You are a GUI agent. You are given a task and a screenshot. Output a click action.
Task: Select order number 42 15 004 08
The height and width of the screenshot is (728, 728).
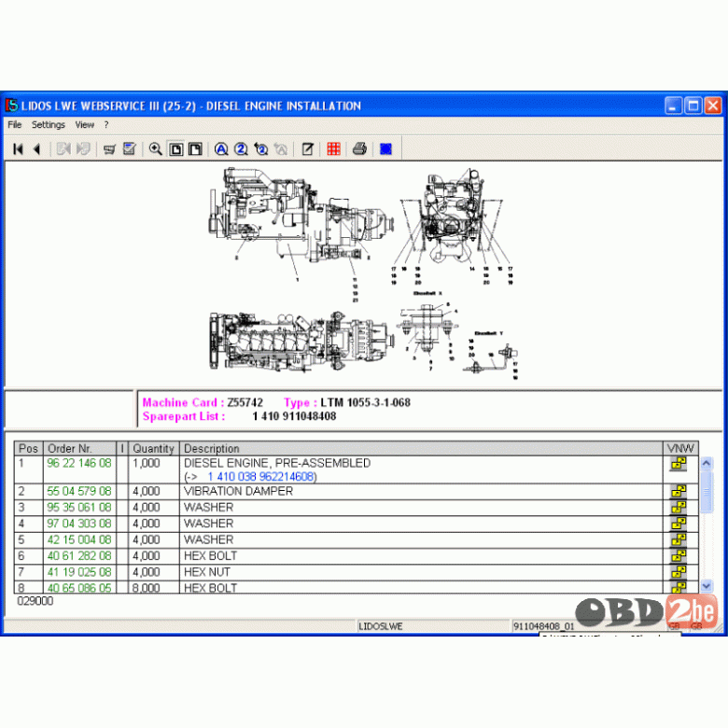[x=79, y=540]
